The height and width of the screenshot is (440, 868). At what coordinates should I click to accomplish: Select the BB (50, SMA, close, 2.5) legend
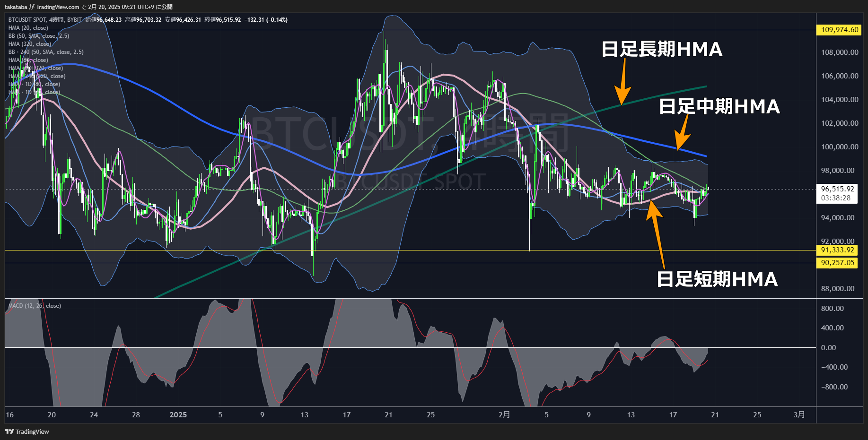[x=39, y=36]
